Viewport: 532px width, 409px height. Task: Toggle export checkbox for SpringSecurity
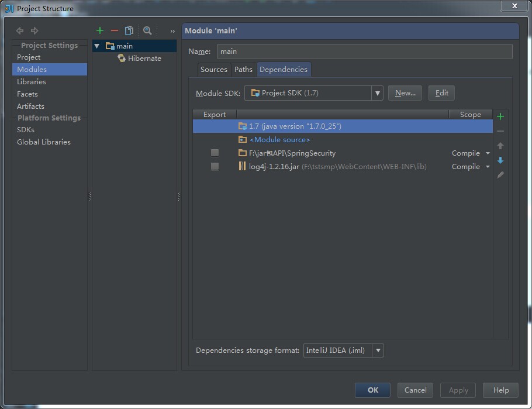pyautogui.click(x=215, y=153)
